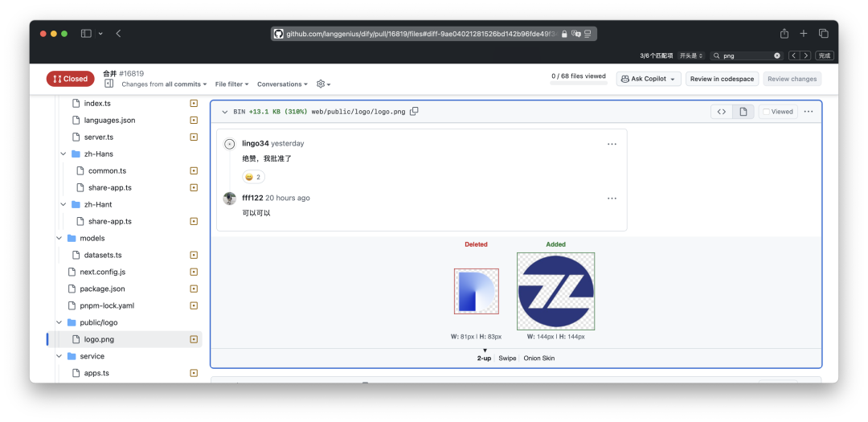Select server.ts in file tree
This screenshot has height=422, width=868.
(x=99, y=137)
